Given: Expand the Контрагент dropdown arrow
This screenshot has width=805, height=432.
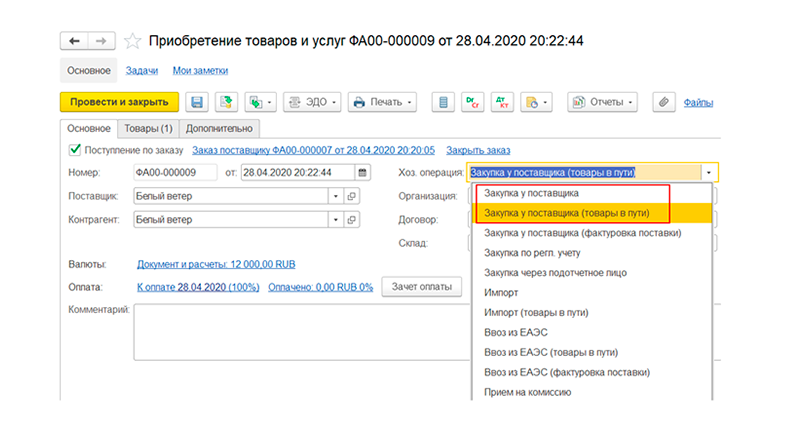Looking at the screenshot, I should point(336,220).
